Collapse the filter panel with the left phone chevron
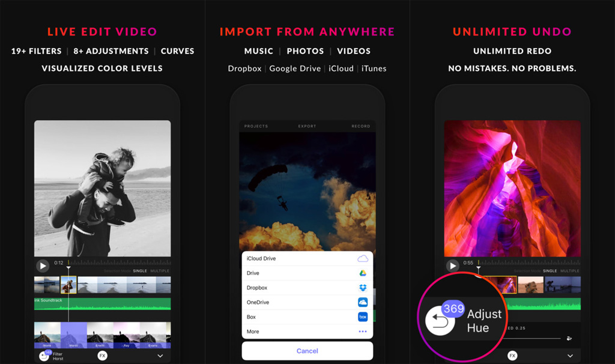The width and height of the screenshot is (615, 364). 160,356
